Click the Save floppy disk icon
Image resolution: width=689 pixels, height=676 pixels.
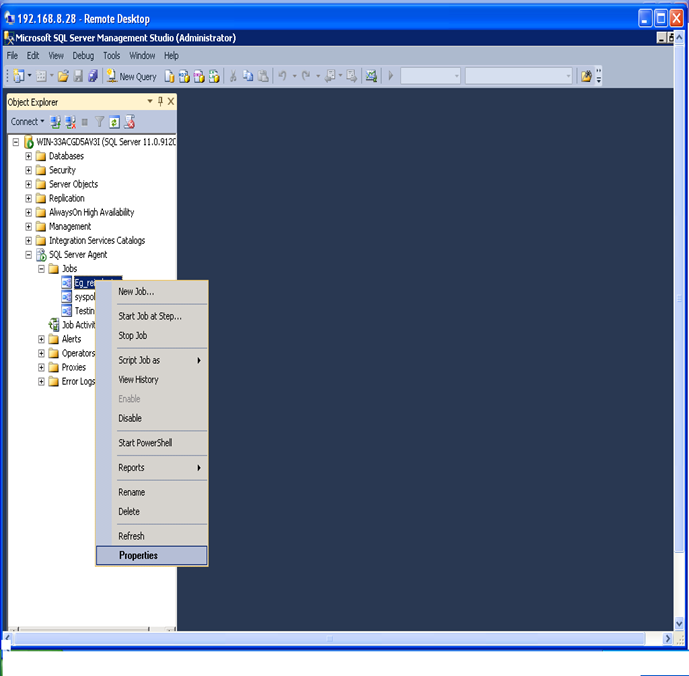[78, 76]
